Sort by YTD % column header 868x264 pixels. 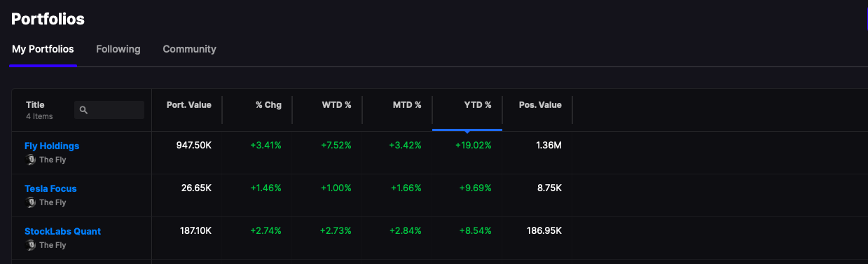[x=478, y=105]
